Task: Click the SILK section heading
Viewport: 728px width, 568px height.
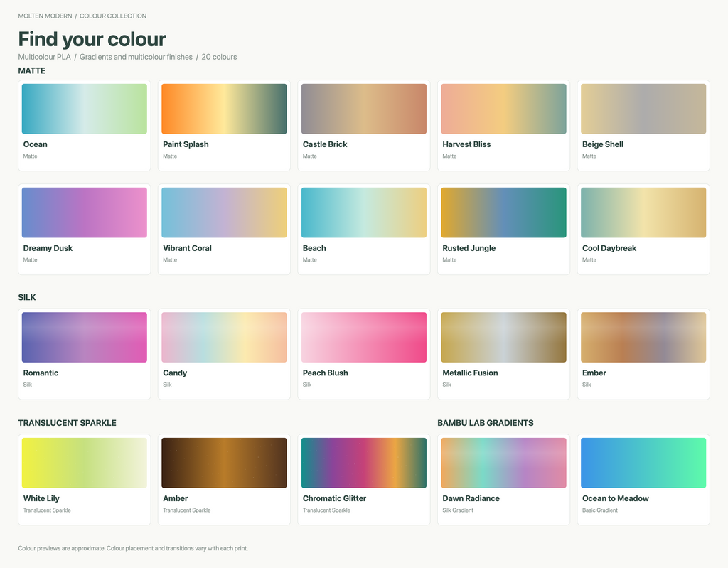Action: [x=27, y=297]
